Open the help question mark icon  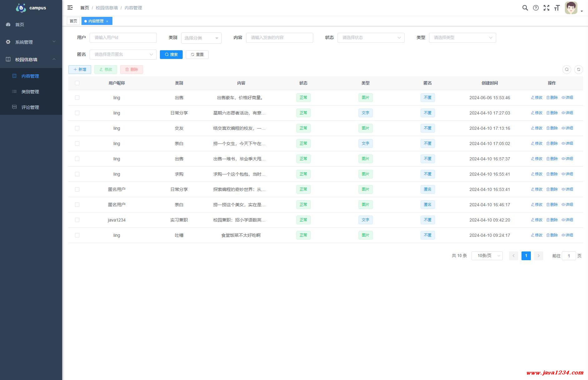tap(536, 8)
